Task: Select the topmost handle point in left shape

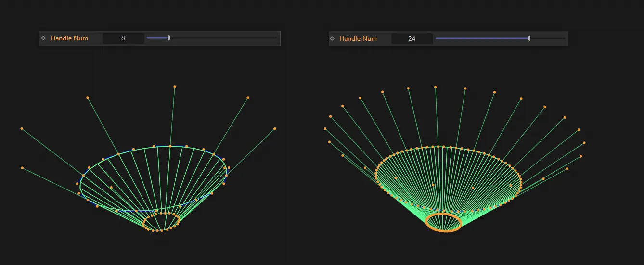Action: coord(175,87)
